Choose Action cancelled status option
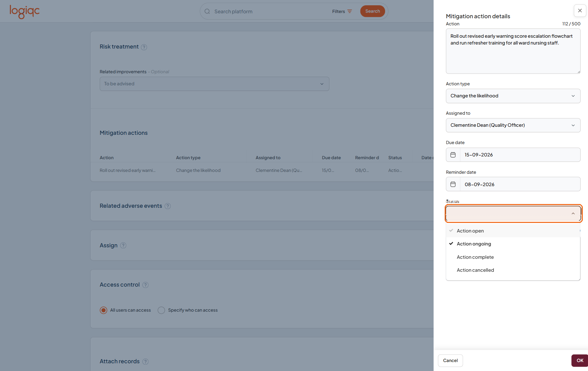Image resolution: width=588 pixels, height=371 pixels. click(x=513, y=270)
